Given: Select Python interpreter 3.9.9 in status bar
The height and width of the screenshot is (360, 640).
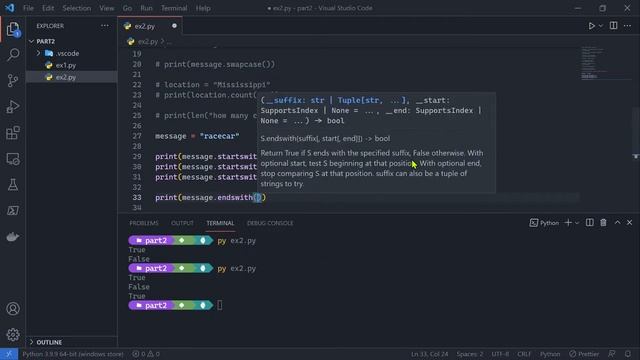Looking at the screenshot, I should [x=73, y=354].
